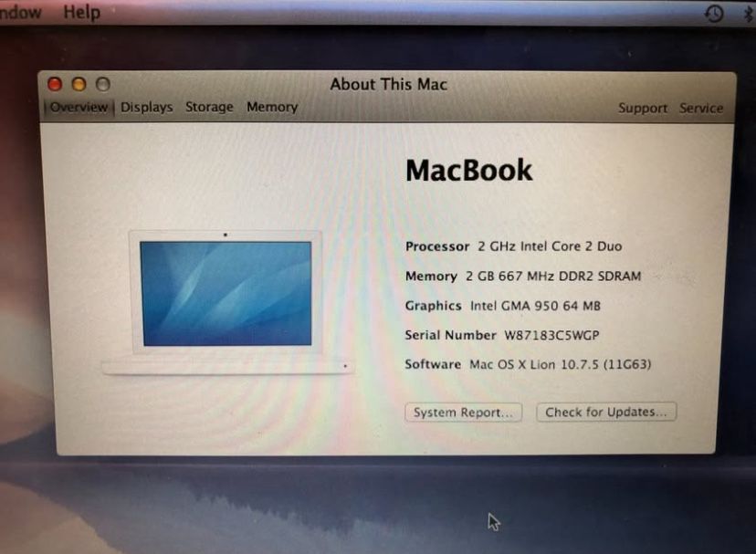756x554 pixels.
Task: Switch to the Memory tab
Action: coord(271,107)
